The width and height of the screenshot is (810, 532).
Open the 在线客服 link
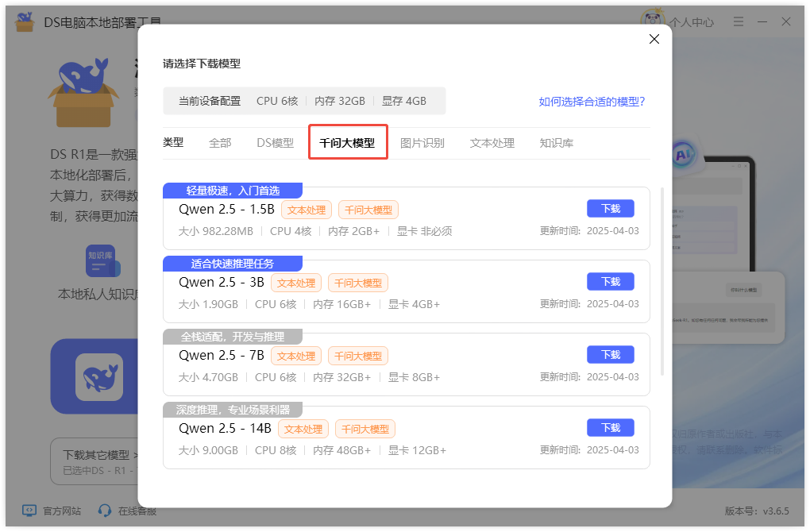pos(137,511)
